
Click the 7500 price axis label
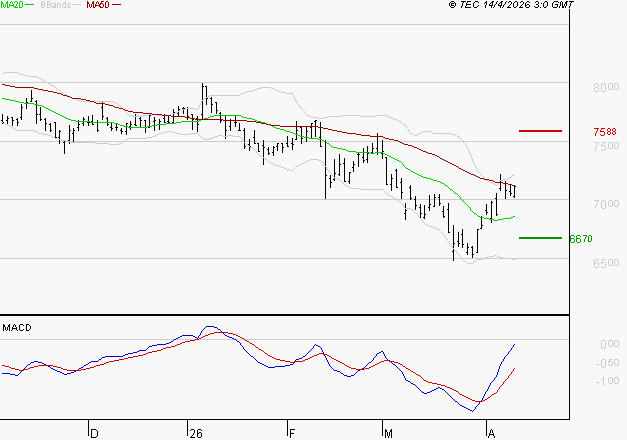pos(606,146)
